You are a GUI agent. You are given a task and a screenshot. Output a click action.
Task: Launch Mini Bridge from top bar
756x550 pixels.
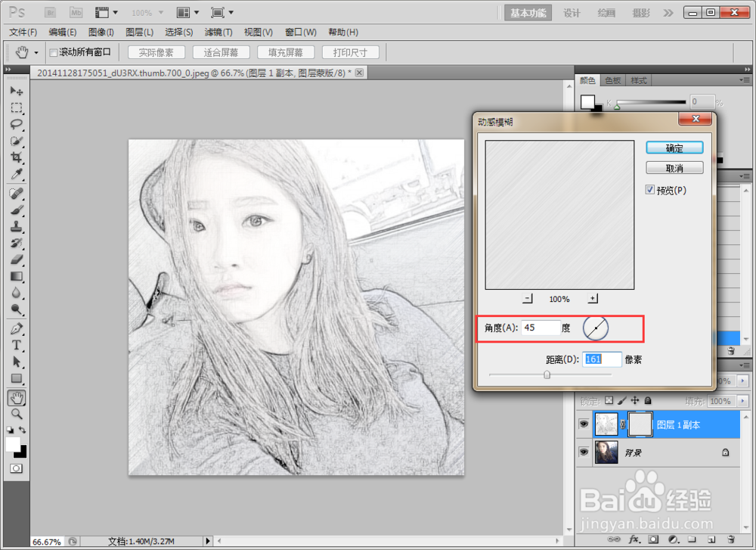pyautogui.click(x=76, y=13)
